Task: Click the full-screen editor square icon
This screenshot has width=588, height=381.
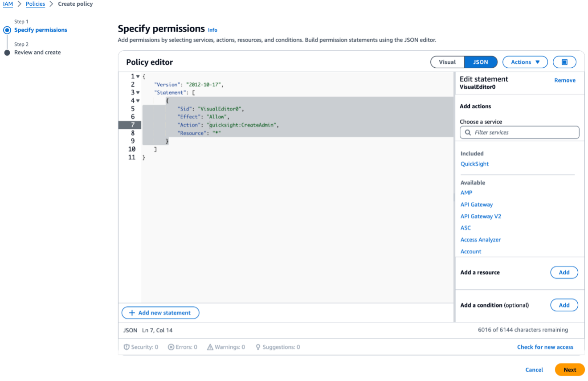Action: coord(564,62)
